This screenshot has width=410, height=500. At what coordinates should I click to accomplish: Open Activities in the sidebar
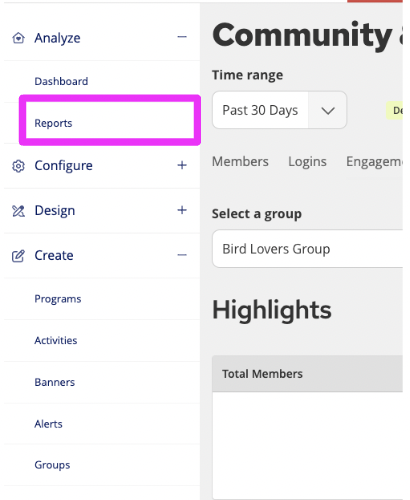coord(56,340)
